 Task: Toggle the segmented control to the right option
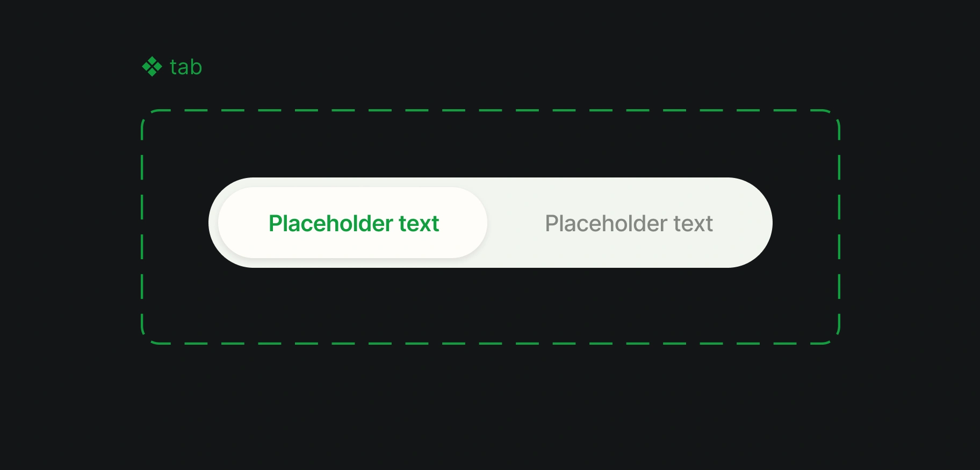coord(629,223)
